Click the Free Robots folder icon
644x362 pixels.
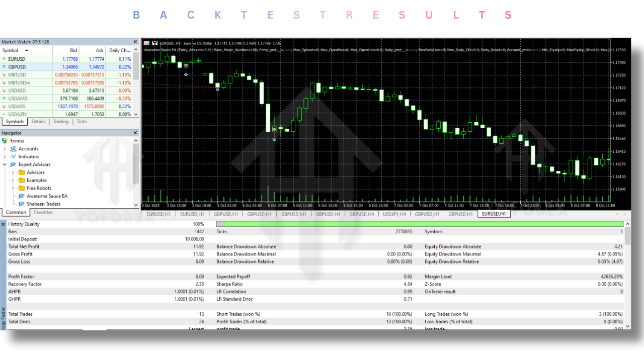(x=22, y=188)
